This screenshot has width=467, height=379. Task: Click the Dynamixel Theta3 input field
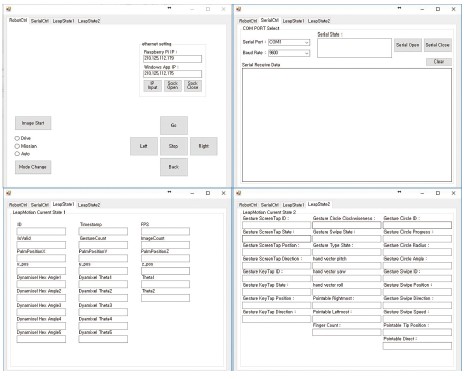tap(103, 312)
